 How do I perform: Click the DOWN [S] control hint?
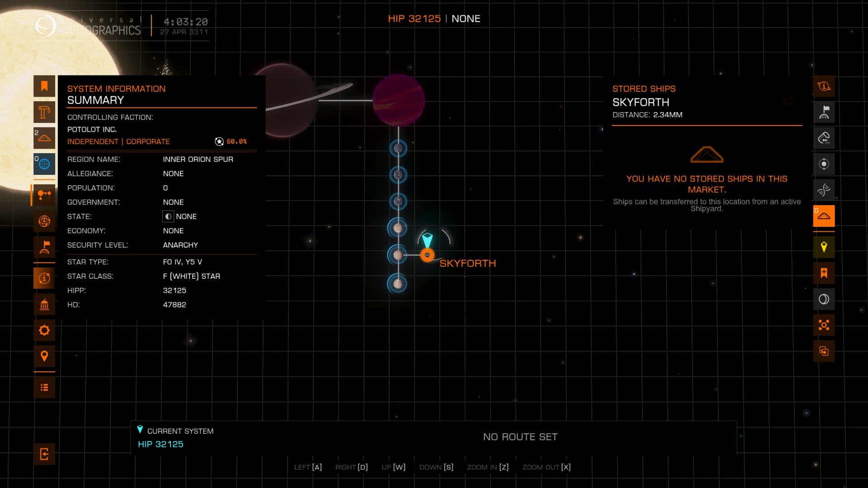pyautogui.click(x=436, y=467)
